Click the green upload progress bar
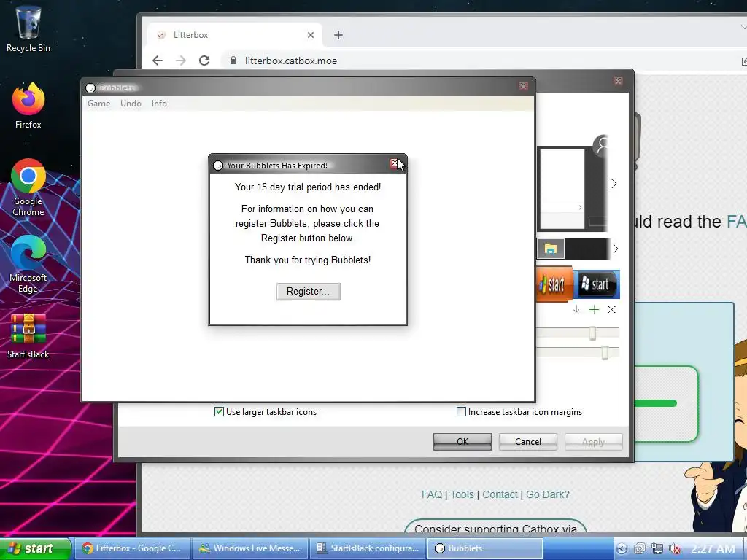Screen dimensions: 747x560 655,403
